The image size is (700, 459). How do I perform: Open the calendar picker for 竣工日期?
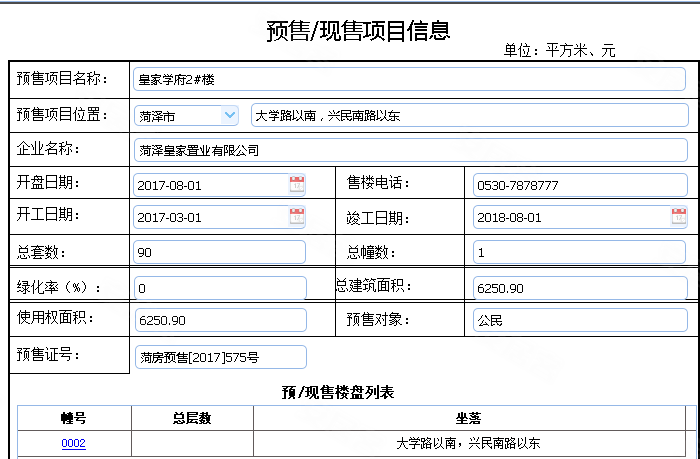point(679,216)
